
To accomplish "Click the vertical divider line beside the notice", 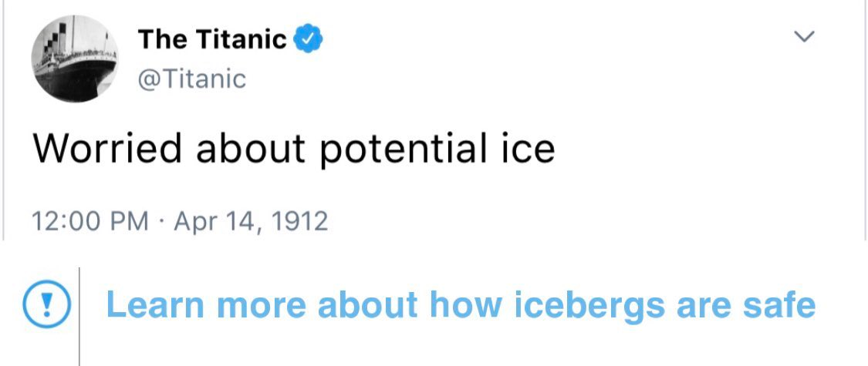I will (x=79, y=316).
